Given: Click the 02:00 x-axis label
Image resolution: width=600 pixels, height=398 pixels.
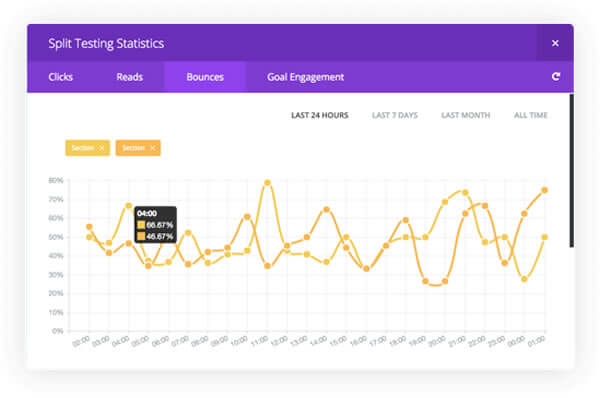Looking at the screenshot, I should pos(81,341).
